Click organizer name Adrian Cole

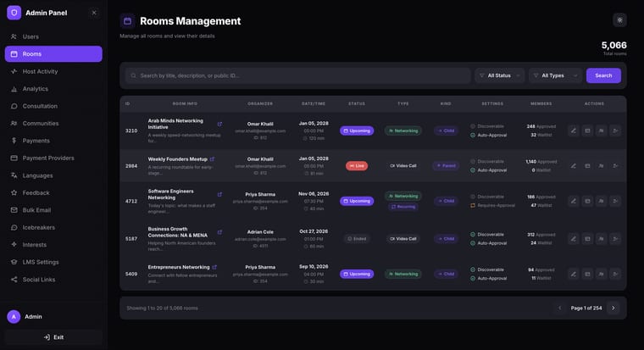pyautogui.click(x=260, y=232)
